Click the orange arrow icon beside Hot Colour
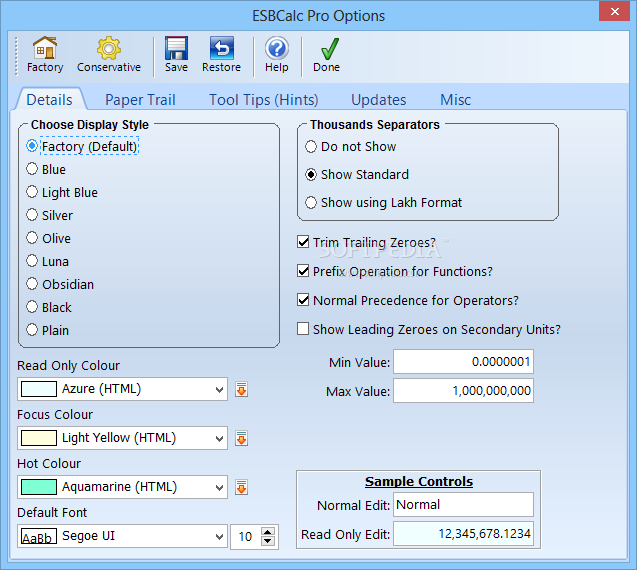The image size is (637, 570). click(241, 487)
